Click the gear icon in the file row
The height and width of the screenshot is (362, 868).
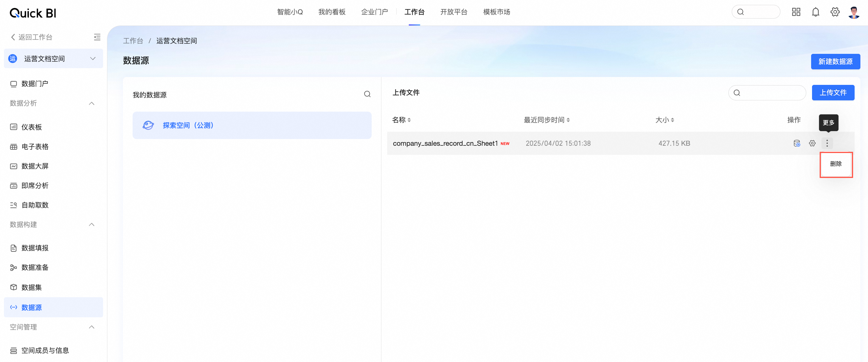812,143
